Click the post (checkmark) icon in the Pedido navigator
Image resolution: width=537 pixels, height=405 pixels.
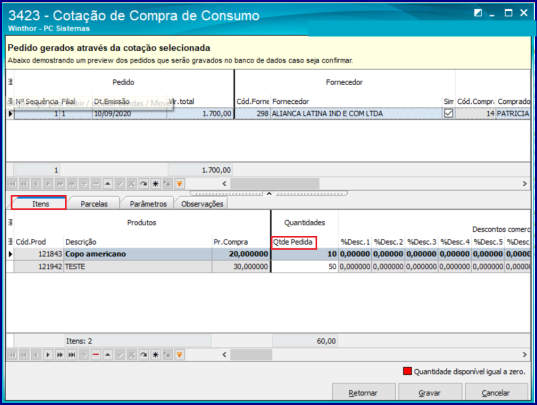[x=120, y=184]
